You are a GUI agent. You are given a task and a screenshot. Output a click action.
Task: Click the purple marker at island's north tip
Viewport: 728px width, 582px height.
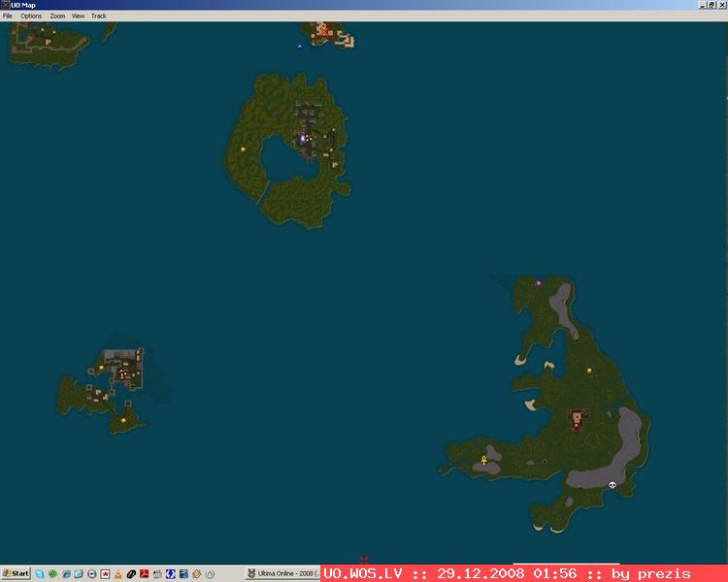(539, 283)
